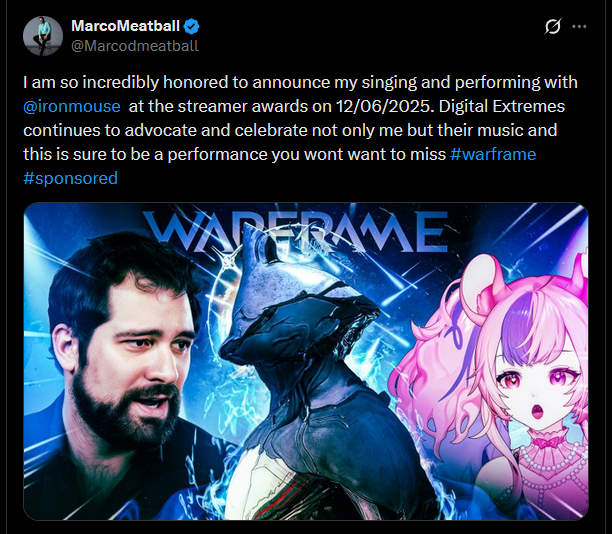The image size is (612, 534).
Task: Click the pink-haired anime character's face
Action: 537,384
